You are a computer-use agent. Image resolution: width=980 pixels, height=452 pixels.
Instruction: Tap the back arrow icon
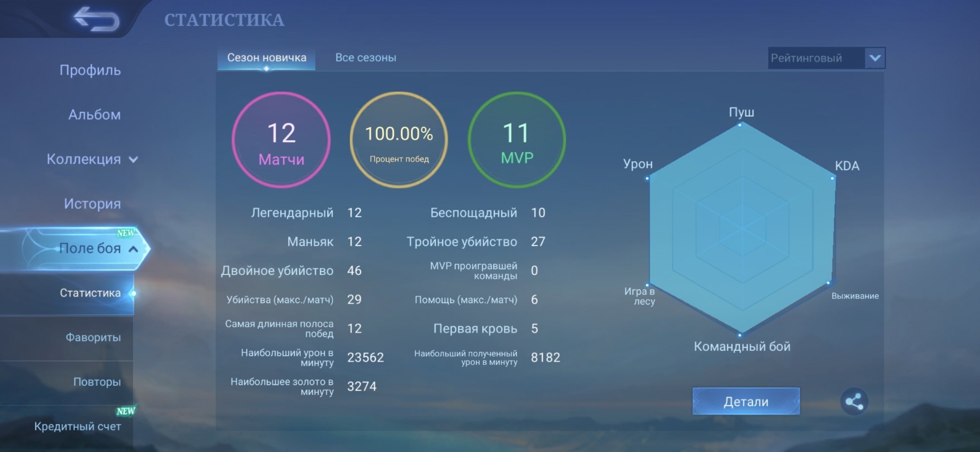(x=97, y=19)
